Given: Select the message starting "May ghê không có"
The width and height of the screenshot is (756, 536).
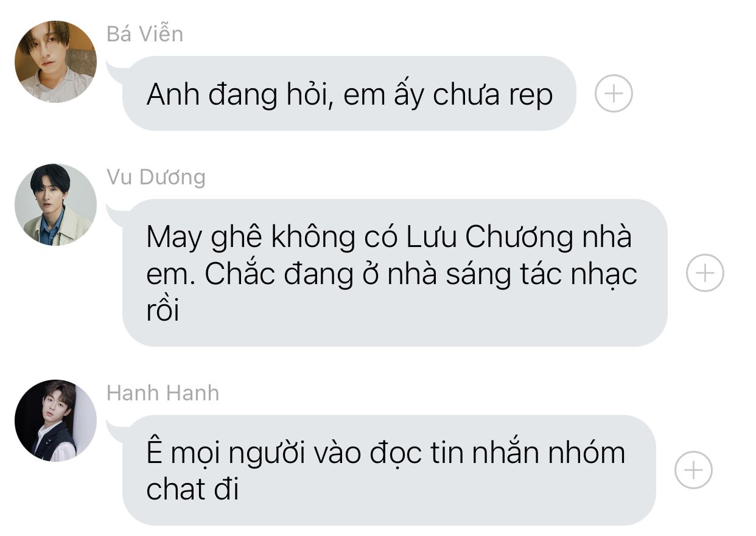Looking at the screenshot, I should point(394,273).
